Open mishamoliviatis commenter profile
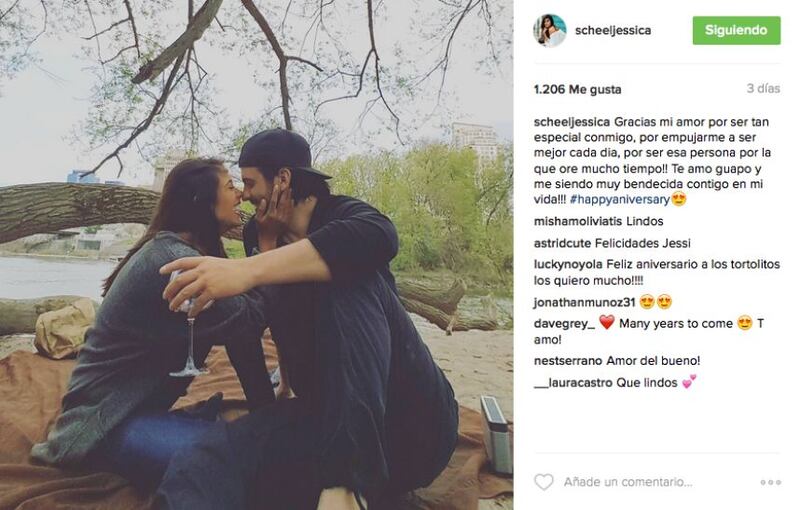This screenshot has width=800, height=510. (578, 221)
